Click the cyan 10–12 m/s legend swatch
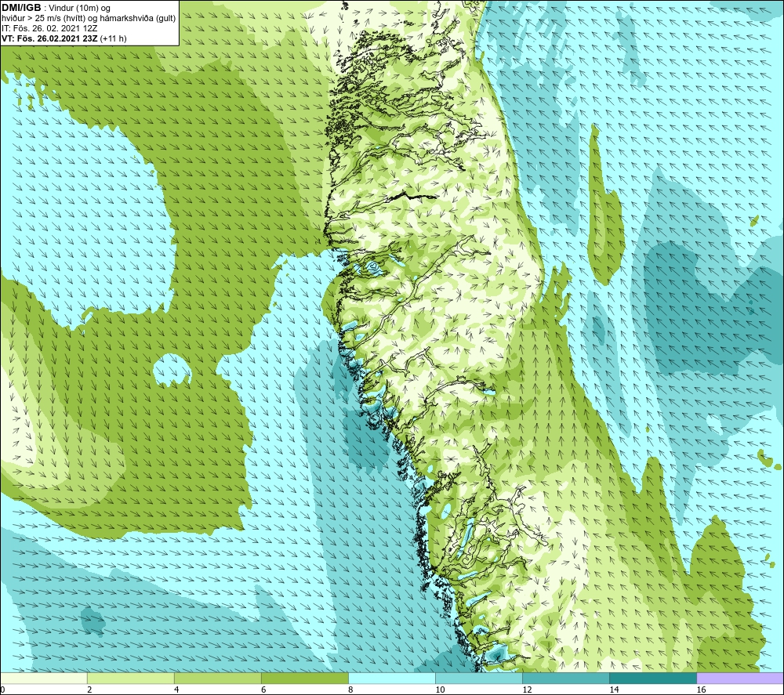Viewport: 784px width, 695px height. tap(479, 678)
